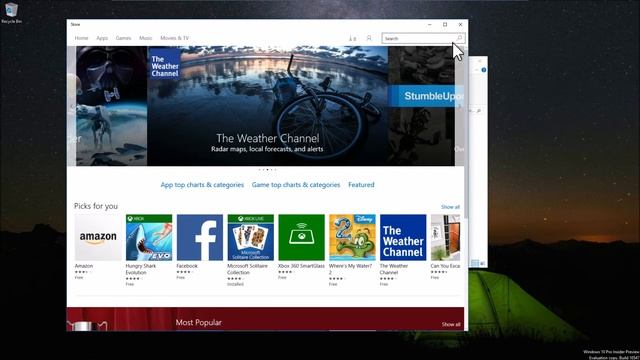Switch to the Games tab

pos(123,38)
